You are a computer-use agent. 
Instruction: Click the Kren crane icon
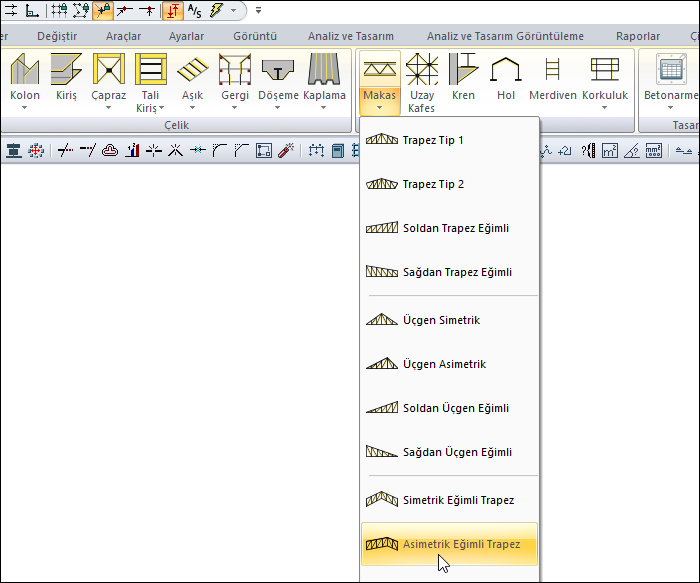tap(463, 71)
